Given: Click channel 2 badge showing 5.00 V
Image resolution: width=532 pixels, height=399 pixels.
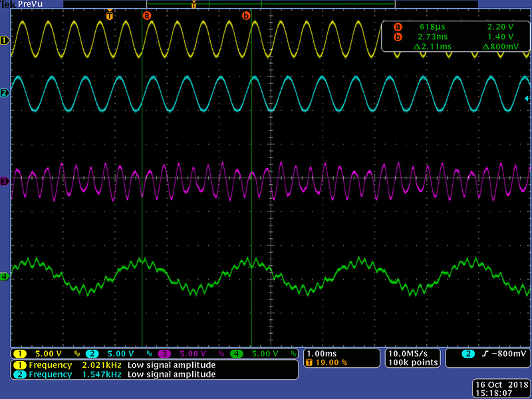Looking at the screenshot, I should pos(112,354).
